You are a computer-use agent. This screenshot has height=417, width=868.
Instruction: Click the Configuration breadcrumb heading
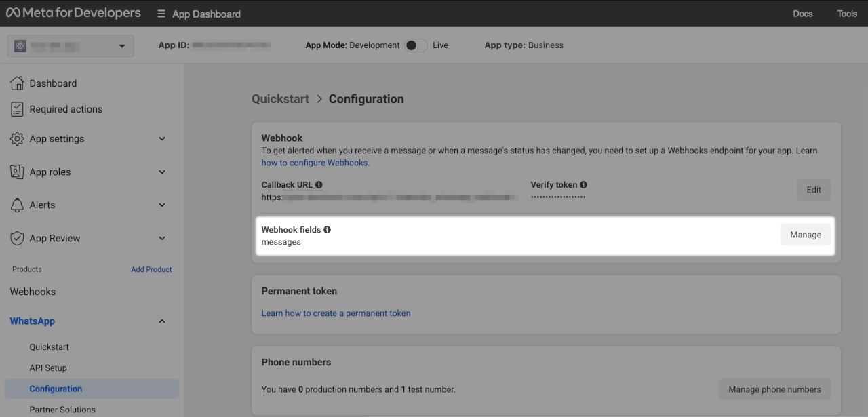click(366, 98)
